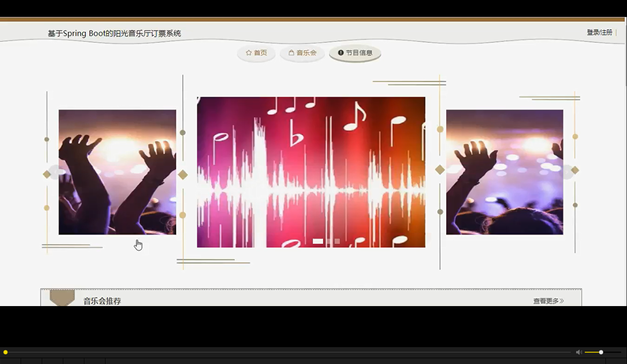This screenshot has width=627, height=364.
Task: Select the third carousel indicator dot
Action: (337, 241)
